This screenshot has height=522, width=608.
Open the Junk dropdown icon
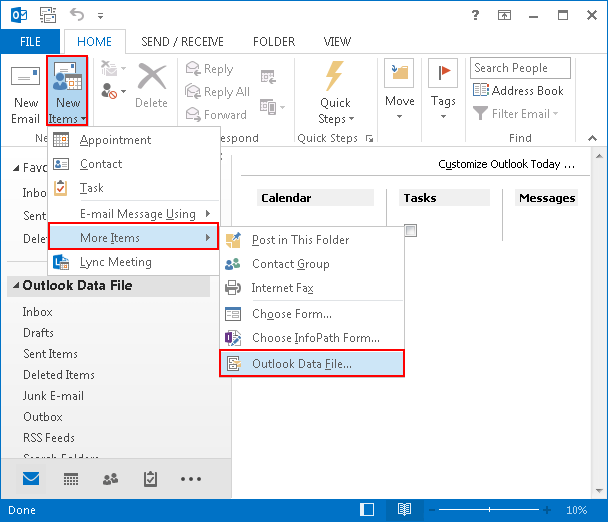[112, 92]
